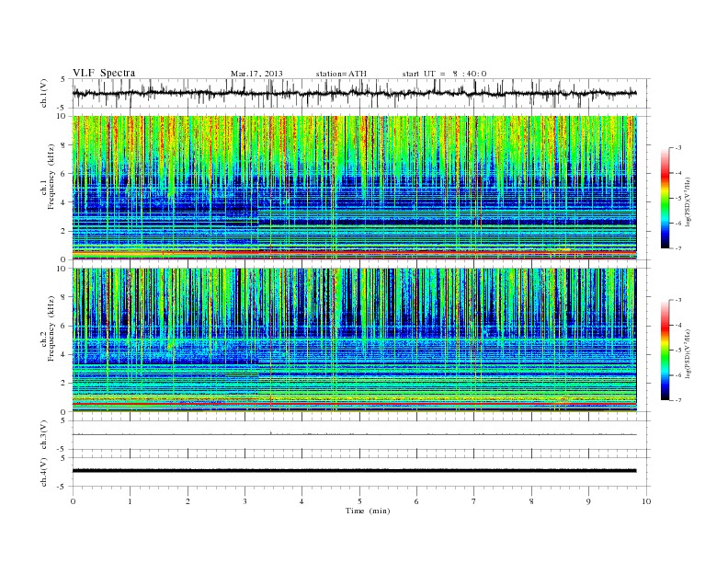Click the time axis tick label '9'
The image size is (728, 563).
(588, 501)
